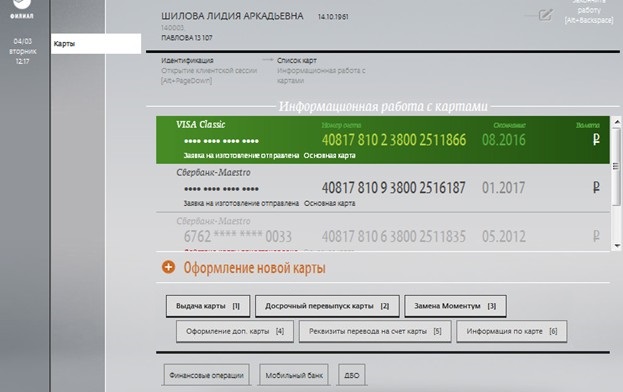The width and height of the screenshot is (623, 392).
Task: Click the date of birth 14.10.1961
Action: pos(333,17)
